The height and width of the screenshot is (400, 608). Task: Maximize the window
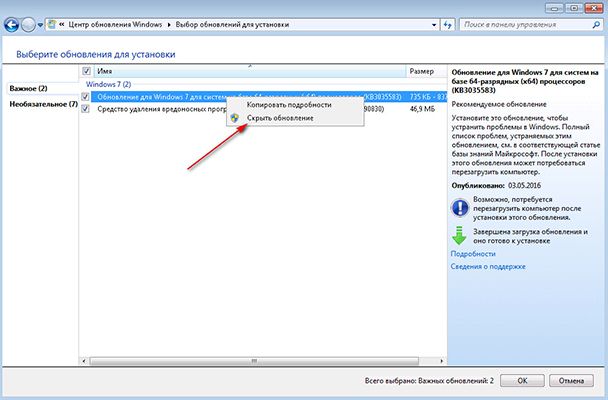tap(573, 8)
